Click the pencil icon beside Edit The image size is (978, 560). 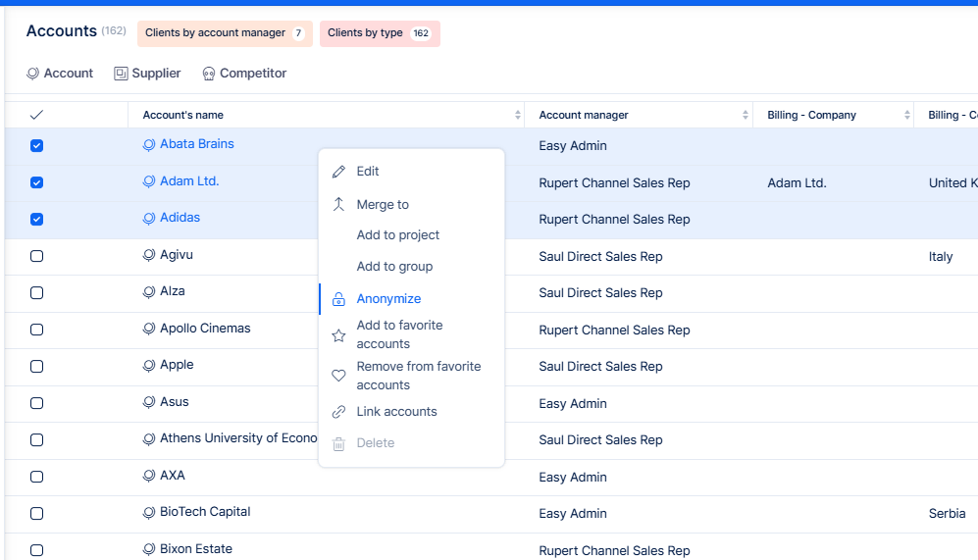[x=338, y=172]
